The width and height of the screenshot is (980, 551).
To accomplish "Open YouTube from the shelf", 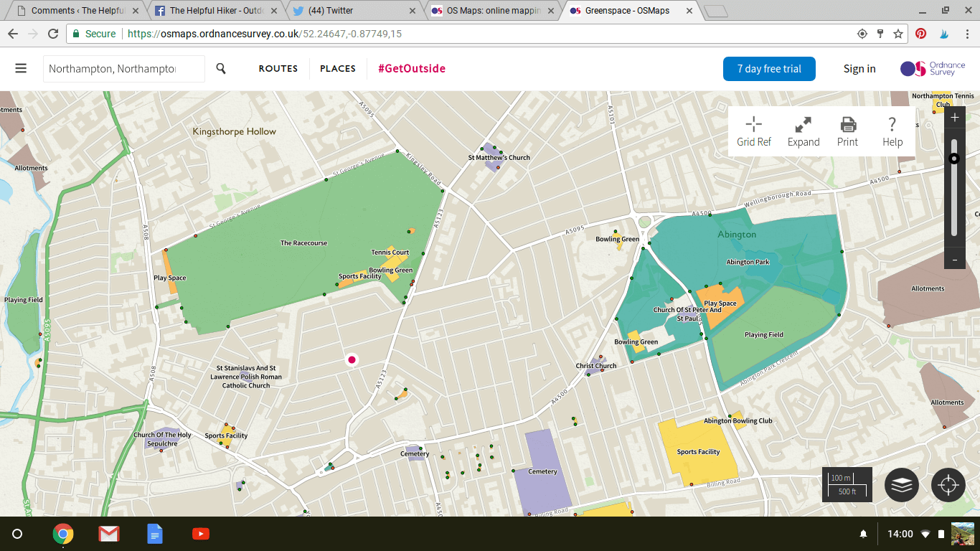I will tap(201, 534).
